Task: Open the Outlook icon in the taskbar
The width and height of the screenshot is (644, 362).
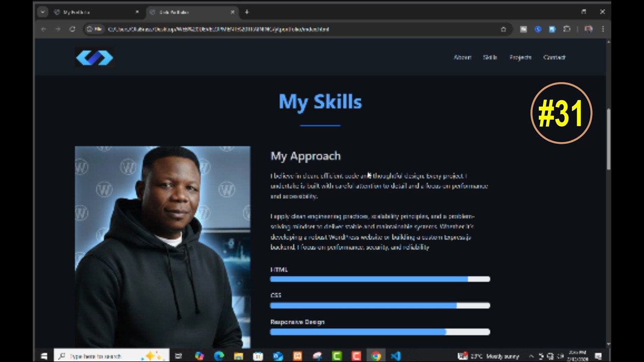Action: [x=278, y=356]
